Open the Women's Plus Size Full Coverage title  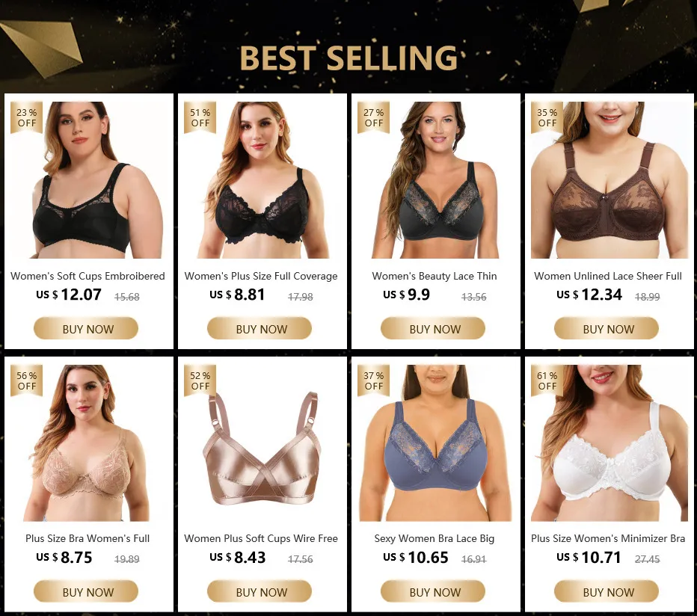pyautogui.click(x=261, y=276)
